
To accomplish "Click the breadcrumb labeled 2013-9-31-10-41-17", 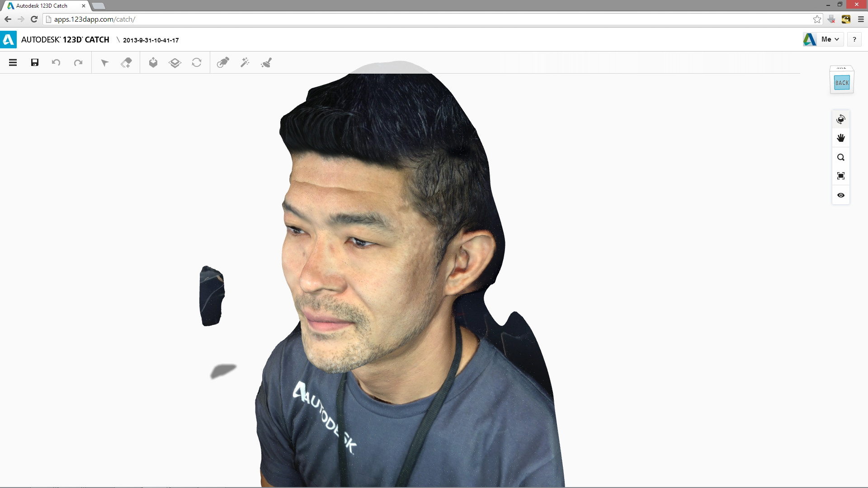I will (151, 40).
